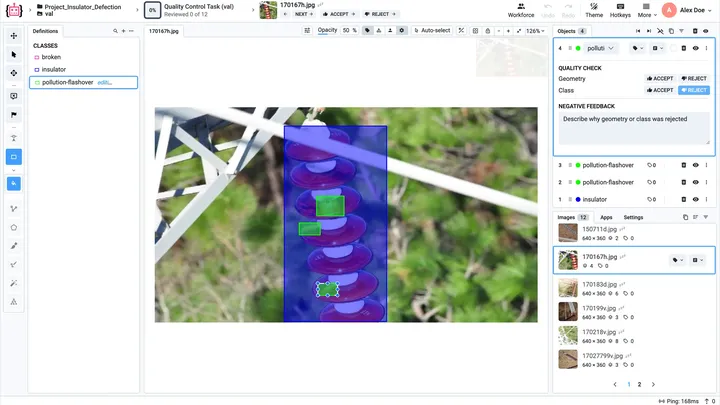Screen dimensions: 720x405
Task: Select the blue smart fill tool
Action: (14, 184)
